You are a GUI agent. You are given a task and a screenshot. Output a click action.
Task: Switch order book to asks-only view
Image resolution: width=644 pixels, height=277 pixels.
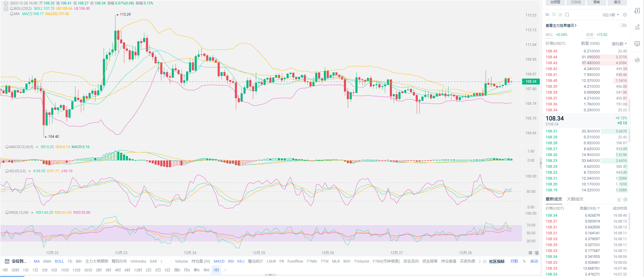point(560,15)
